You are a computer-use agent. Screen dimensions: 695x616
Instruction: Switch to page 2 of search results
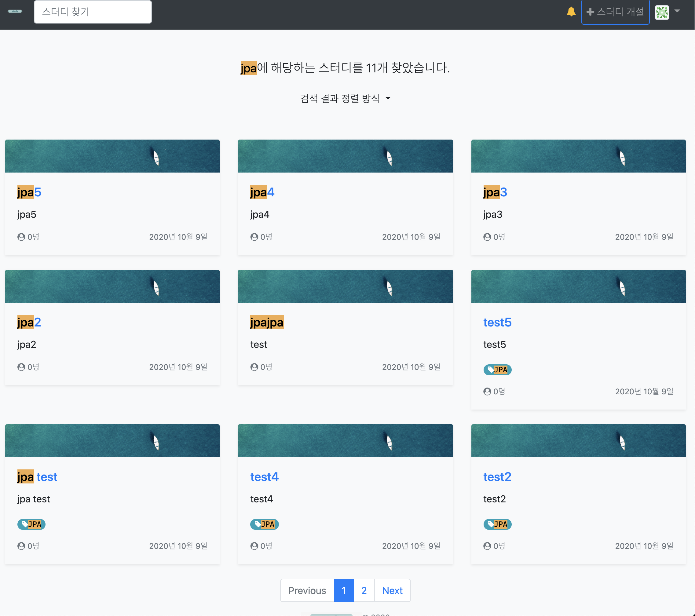click(364, 591)
